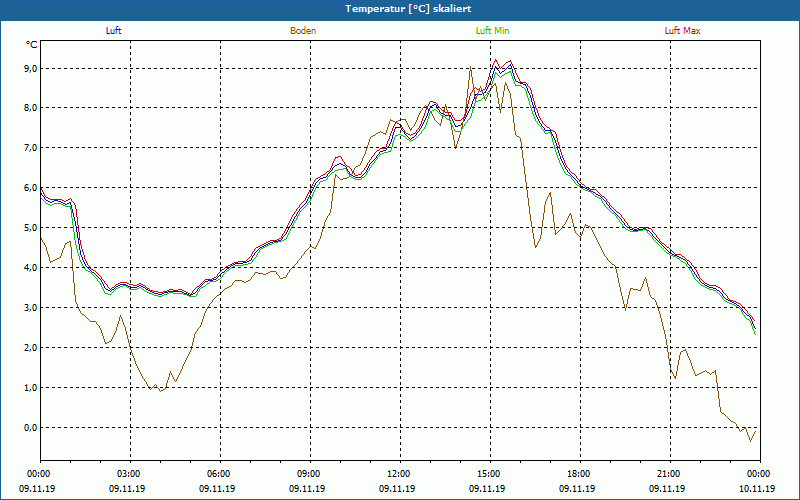800x500 pixels.
Task: Click the 10.11.19 date label
Action: [x=757, y=489]
